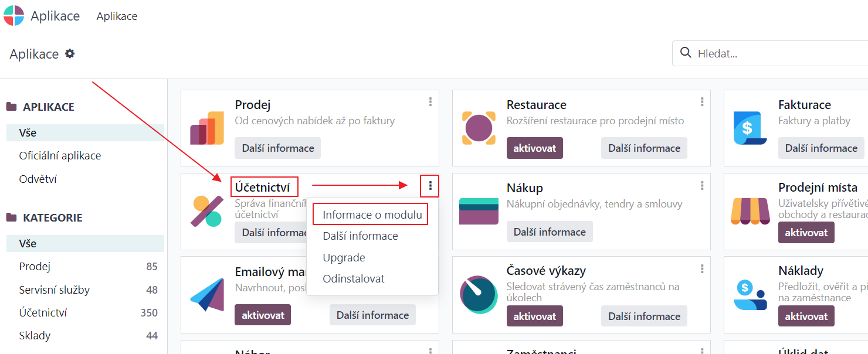Open the Účetnictví card three-dot menu
868x354 pixels.
[430, 186]
